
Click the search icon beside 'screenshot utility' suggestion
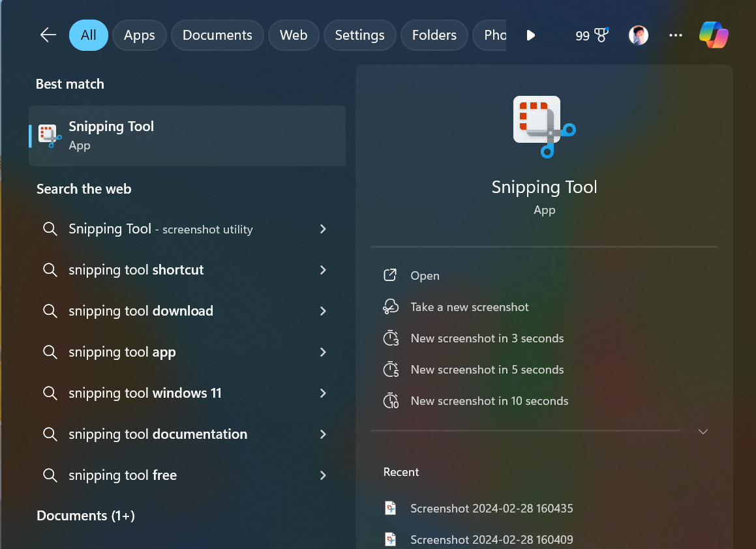pyautogui.click(x=50, y=228)
